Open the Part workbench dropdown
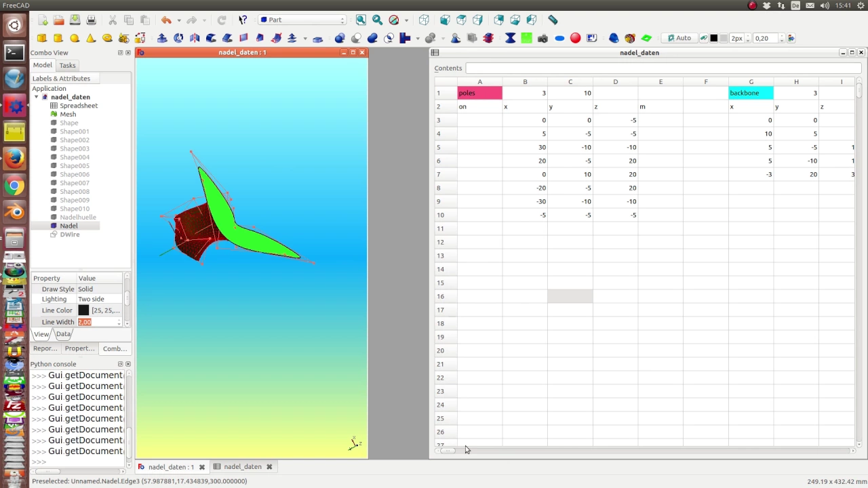The width and height of the screenshot is (868, 488). [302, 20]
